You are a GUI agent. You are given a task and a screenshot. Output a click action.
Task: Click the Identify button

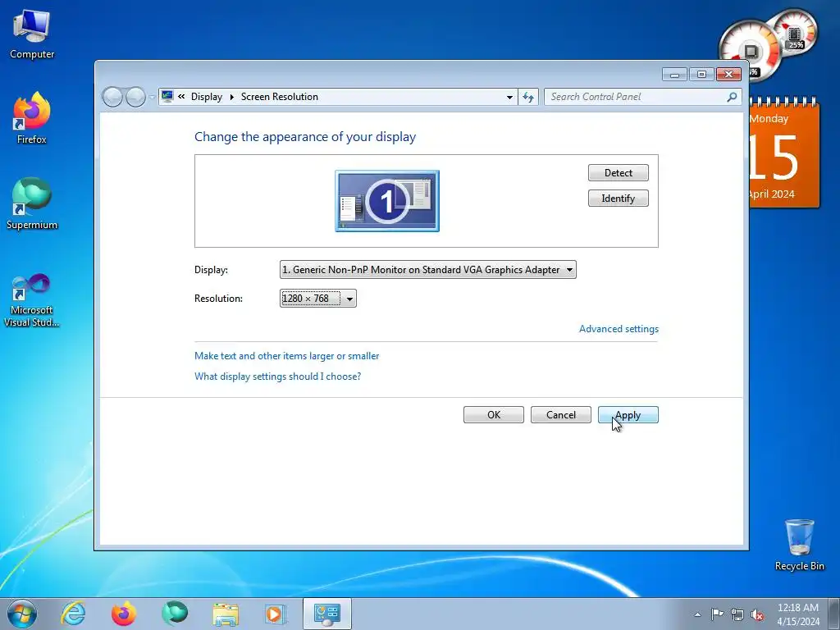[619, 199]
